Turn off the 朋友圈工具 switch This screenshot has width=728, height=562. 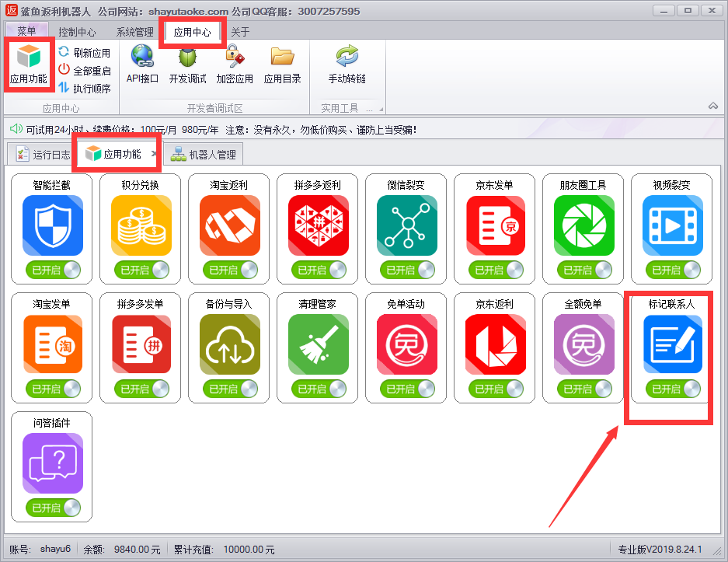pyautogui.click(x=585, y=270)
